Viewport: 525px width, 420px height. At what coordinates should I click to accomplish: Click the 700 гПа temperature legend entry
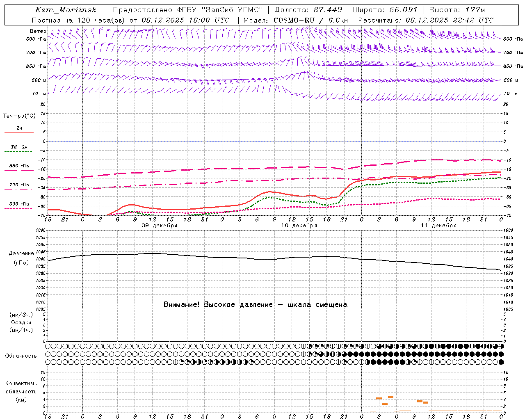tap(19, 185)
